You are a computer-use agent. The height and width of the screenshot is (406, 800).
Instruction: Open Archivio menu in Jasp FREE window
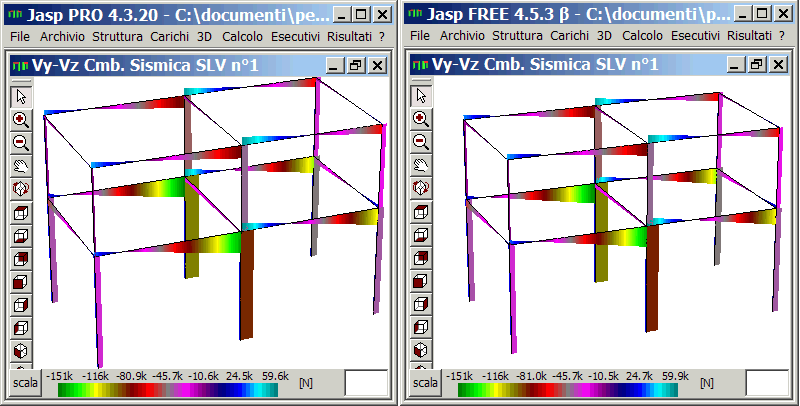462,36
